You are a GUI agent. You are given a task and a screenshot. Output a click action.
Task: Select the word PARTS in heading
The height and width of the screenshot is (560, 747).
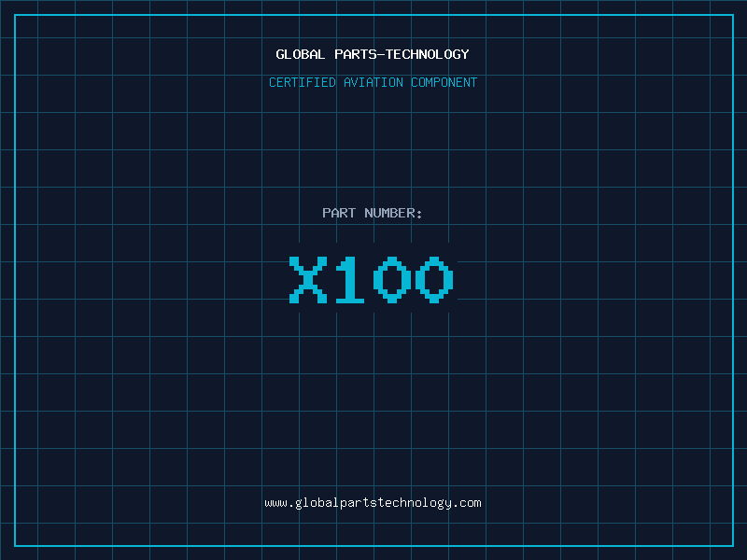click(356, 54)
